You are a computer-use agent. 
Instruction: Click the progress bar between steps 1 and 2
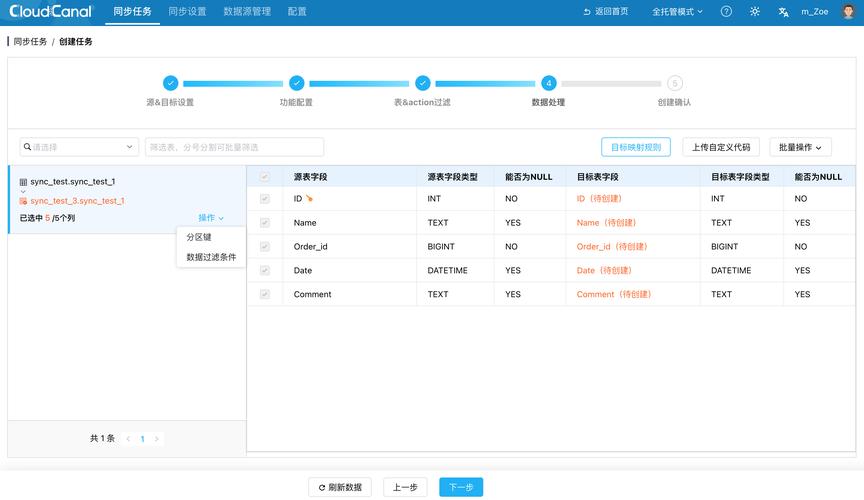[233, 84]
